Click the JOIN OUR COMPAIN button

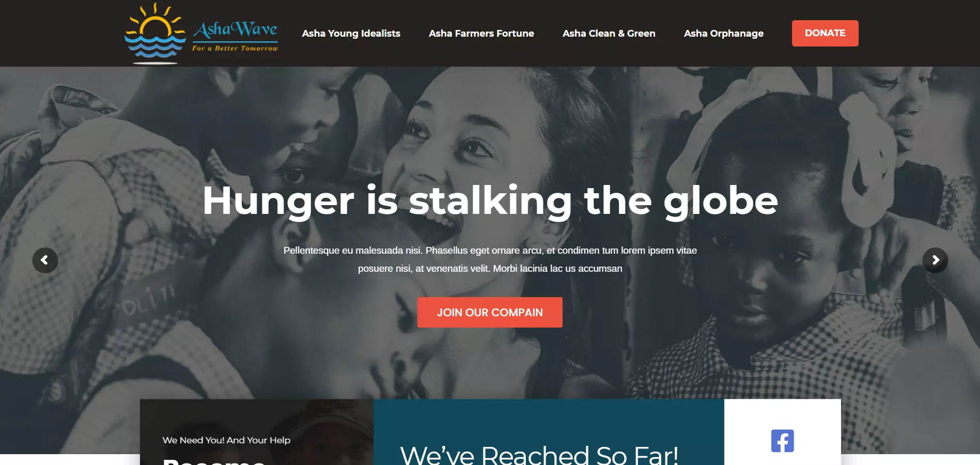(490, 312)
